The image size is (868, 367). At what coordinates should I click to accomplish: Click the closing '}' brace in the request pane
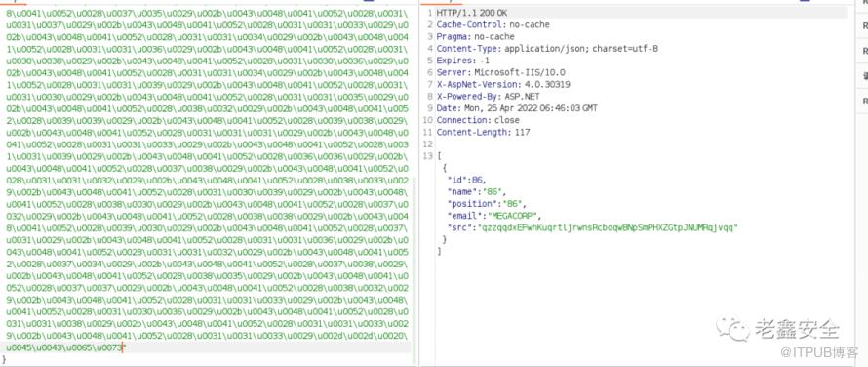pos(3,360)
